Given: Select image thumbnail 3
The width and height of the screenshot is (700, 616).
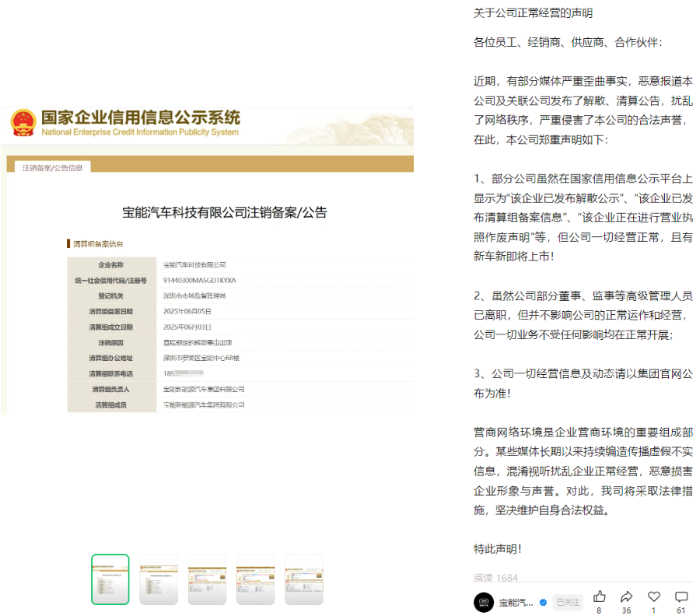Looking at the screenshot, I should (x=207, y=579).
